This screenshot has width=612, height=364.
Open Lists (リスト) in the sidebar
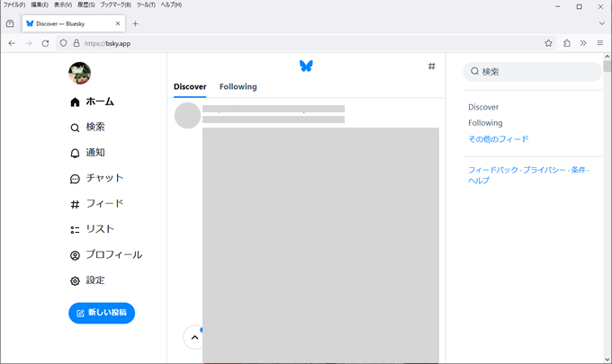92,229
